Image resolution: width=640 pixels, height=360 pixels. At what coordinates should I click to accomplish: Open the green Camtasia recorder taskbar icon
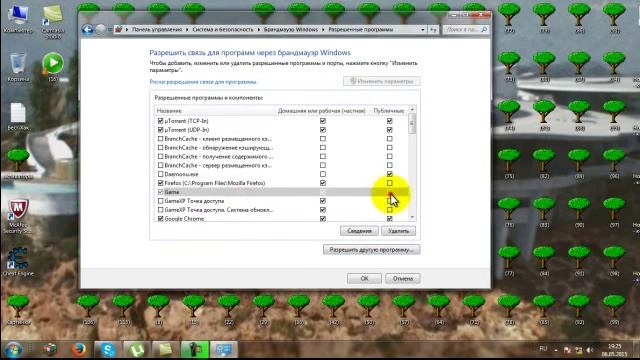tap(195, 350)
